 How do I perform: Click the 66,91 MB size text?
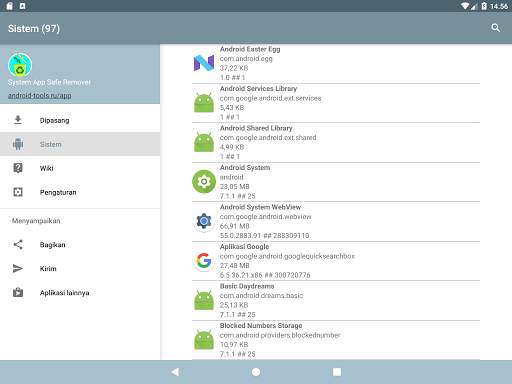235,226
